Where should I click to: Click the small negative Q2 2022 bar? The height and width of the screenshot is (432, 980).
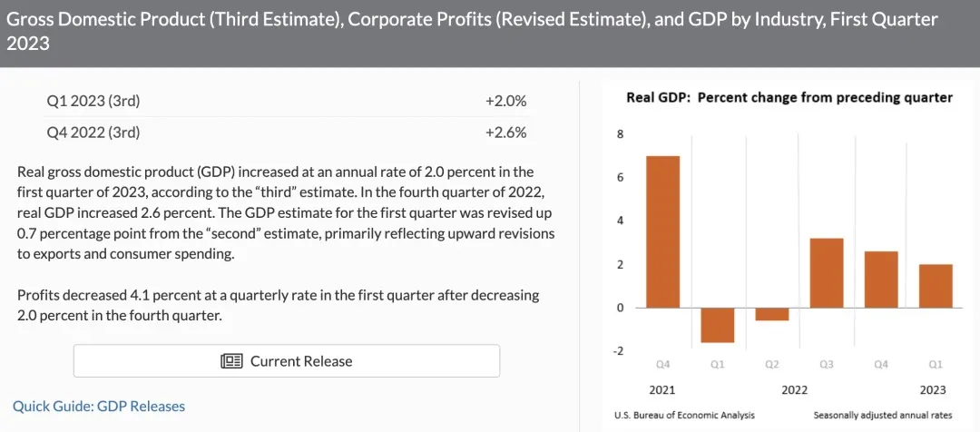coord(771,314)
